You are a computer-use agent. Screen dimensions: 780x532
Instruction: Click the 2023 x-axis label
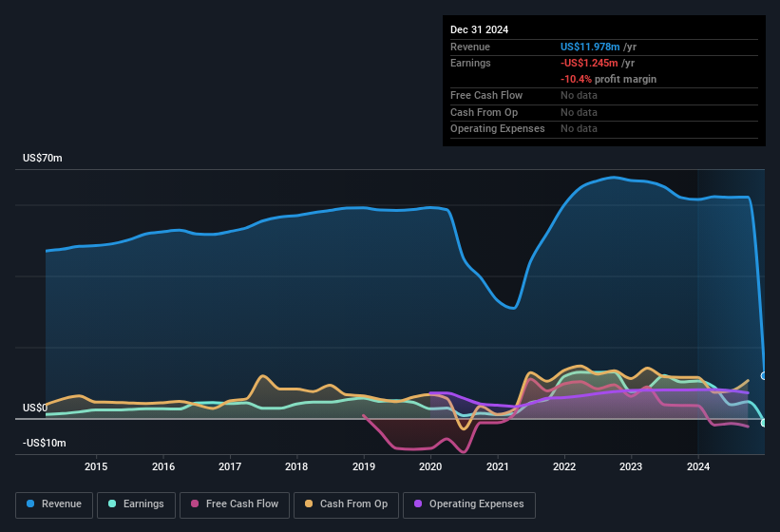click(x=631, y=466)
